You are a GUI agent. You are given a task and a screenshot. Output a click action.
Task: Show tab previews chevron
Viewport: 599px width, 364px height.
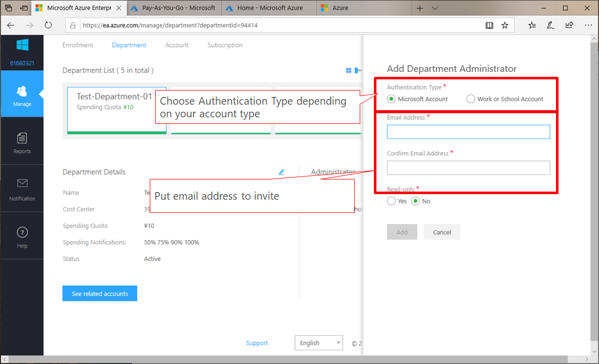coord(435,8)
